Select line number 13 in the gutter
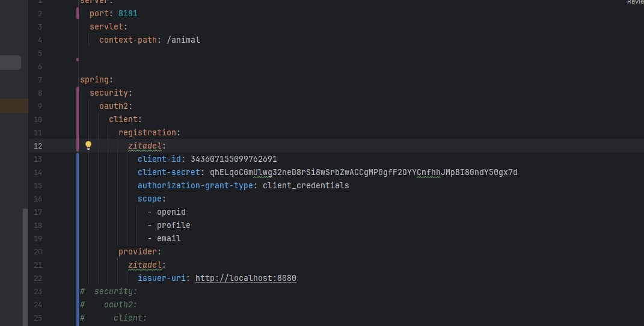Viewport: 644px width, 326px height. pyautogui.click(x=38, y=159)
